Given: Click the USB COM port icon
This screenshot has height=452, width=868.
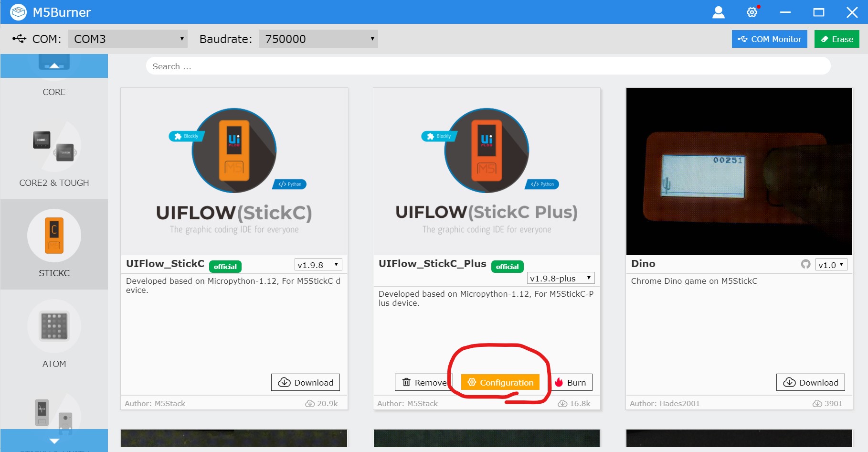Looking at the screenshot, I should (x=19, y=39).
